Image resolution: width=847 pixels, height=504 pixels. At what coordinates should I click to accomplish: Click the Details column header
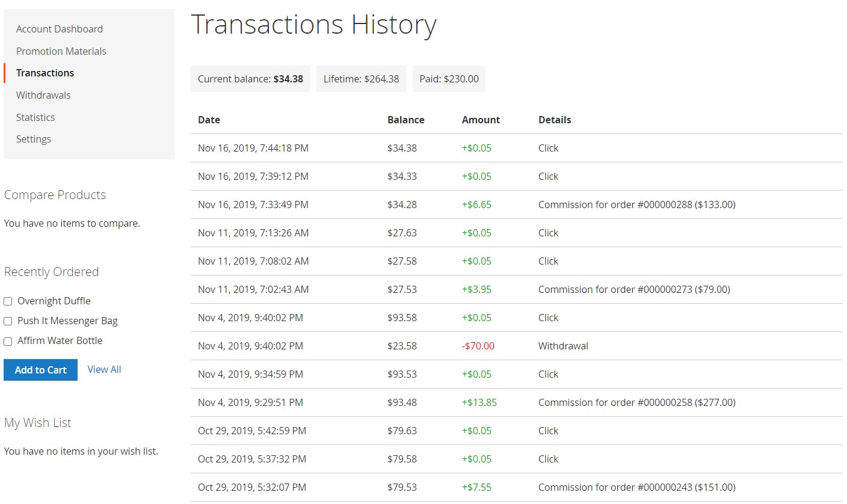555,120
